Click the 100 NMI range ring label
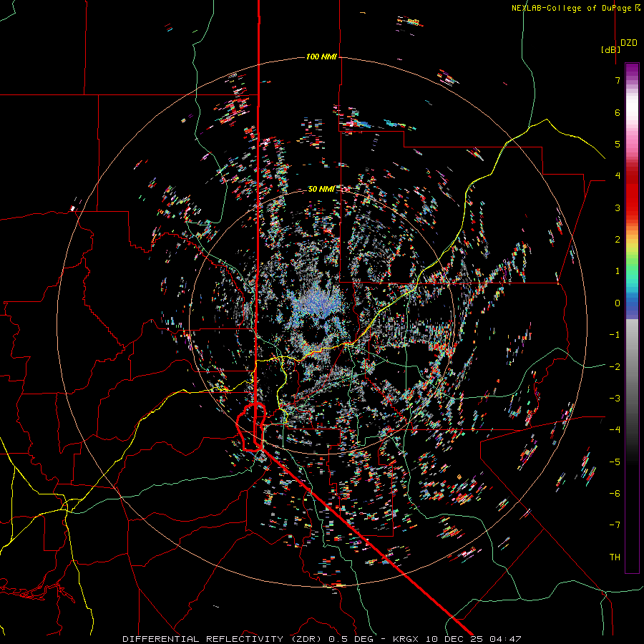644x644 pixels. (321, 57)
